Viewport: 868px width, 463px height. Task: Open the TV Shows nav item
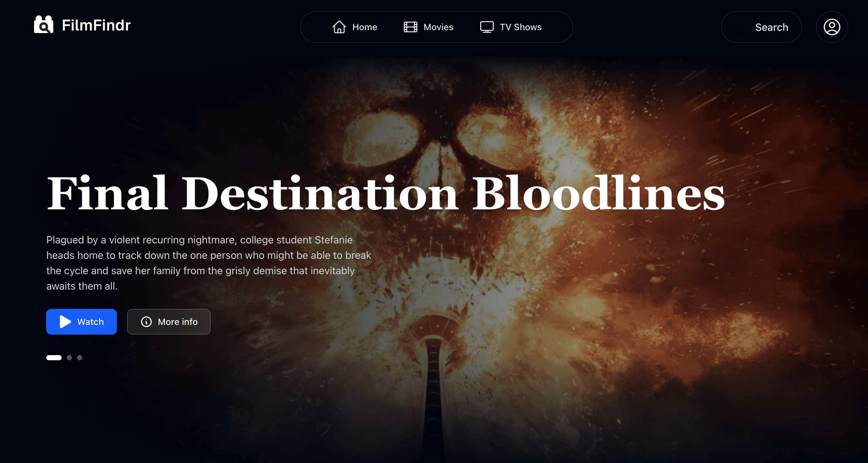tap(510, 27)
